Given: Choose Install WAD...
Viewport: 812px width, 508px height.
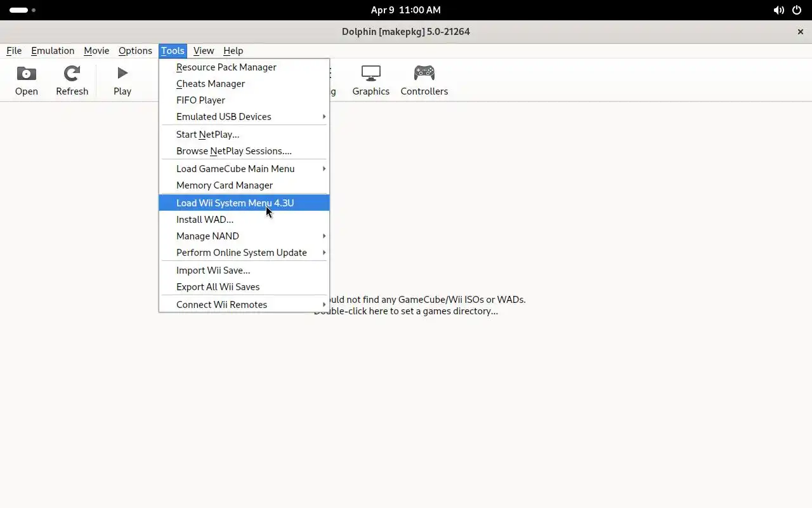Looking at the screenshot, I should 244,220.
